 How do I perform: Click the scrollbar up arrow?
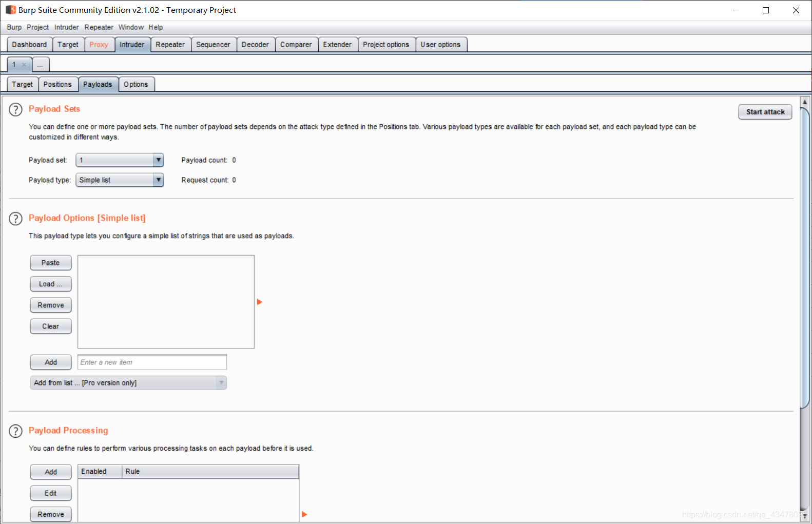pyautogui.click(x=805, y=102)
